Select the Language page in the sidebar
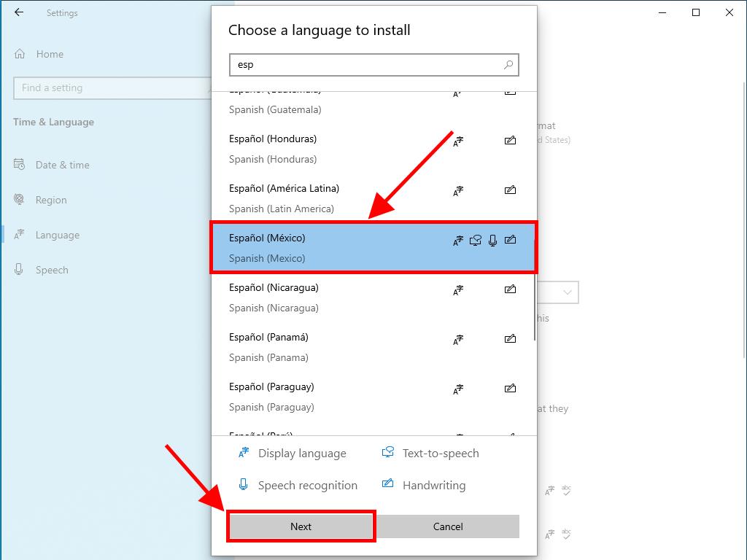747x560 pixels. pyautogui.click(x=57, y=235)
